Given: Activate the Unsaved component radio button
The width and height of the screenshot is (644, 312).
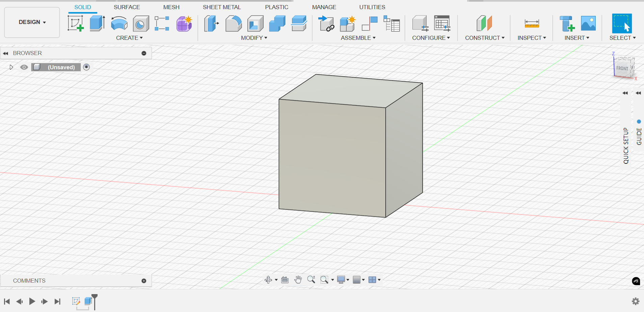Looking at the screenshot, I should [86, 67].
